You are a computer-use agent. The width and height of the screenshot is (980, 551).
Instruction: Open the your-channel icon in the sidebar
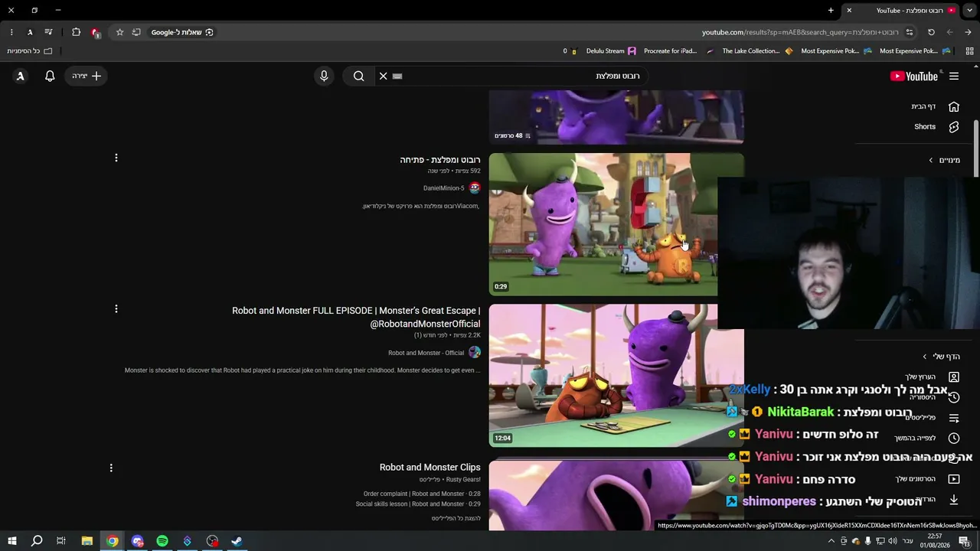tap(954, 377)
